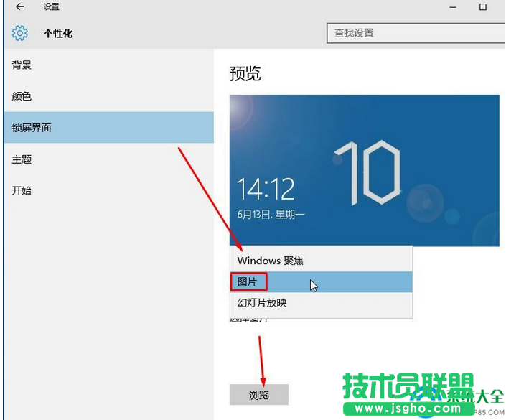Viewport: 506px width, 420px height.
Task: Select 锁屏界面 in the sidebar
Action: click(x=32, y=128)
